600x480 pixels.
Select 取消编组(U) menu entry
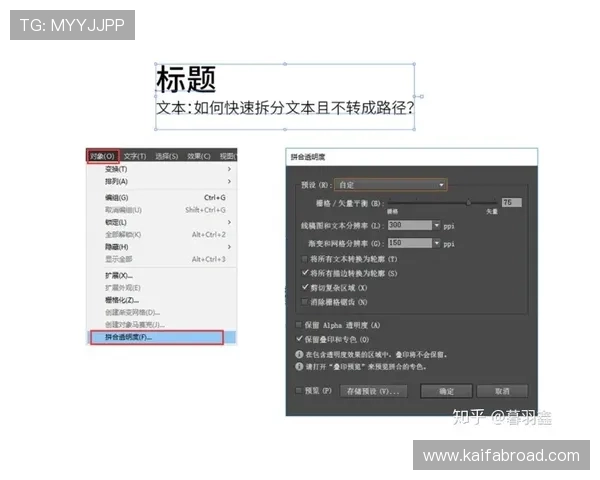coord(161,210)
